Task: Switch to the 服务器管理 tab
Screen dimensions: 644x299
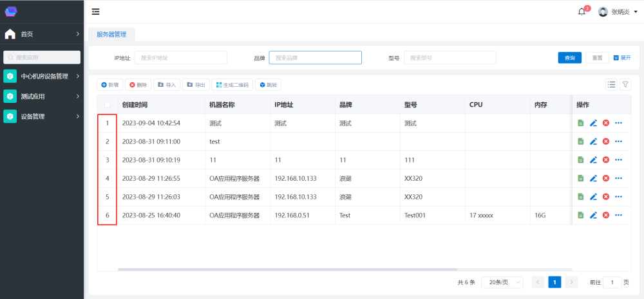Action: [x=111, y=34]
